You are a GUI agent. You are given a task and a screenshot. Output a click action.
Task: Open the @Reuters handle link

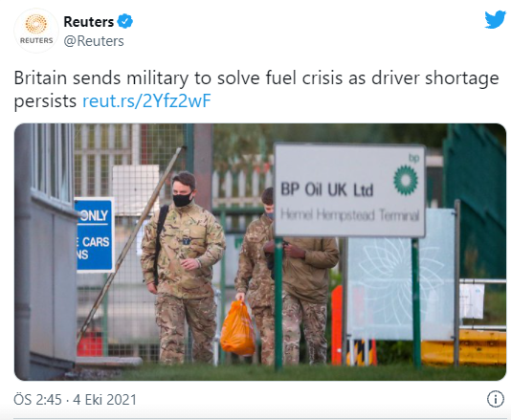(x=94, y=41)
